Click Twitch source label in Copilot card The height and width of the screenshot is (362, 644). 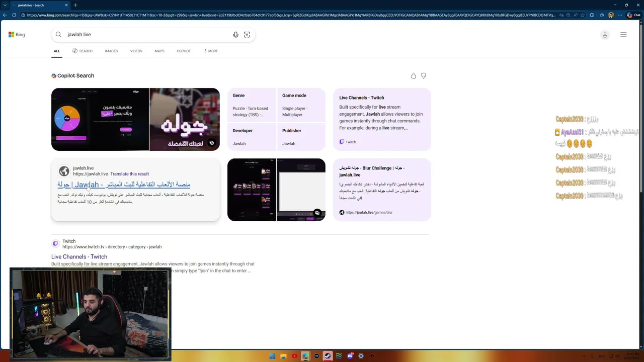click(348, 142)
